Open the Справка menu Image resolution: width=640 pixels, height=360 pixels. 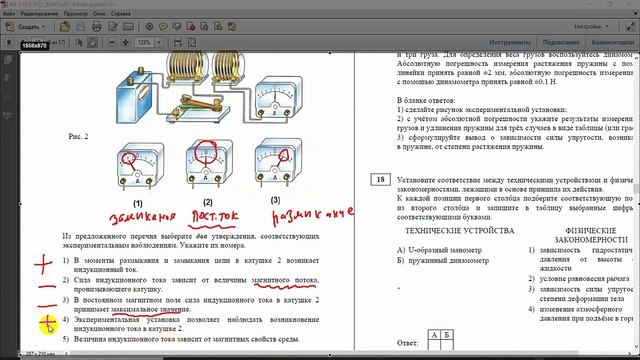click(121, 13)
